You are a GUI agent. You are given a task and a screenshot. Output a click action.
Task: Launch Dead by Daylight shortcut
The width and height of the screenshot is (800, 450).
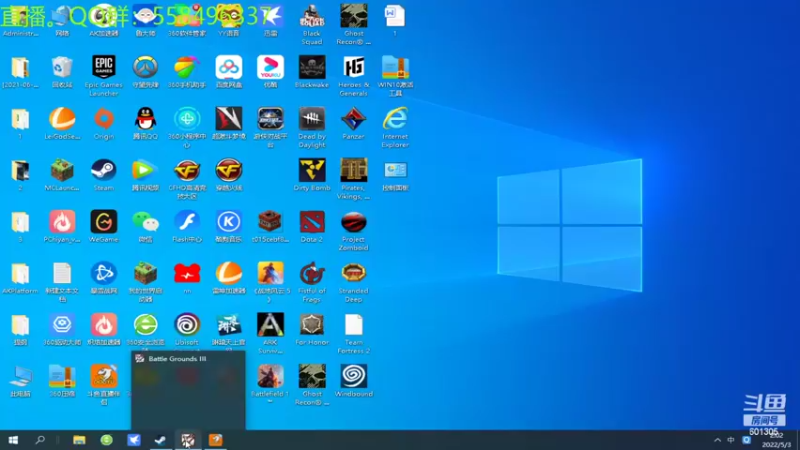[312, 119]
